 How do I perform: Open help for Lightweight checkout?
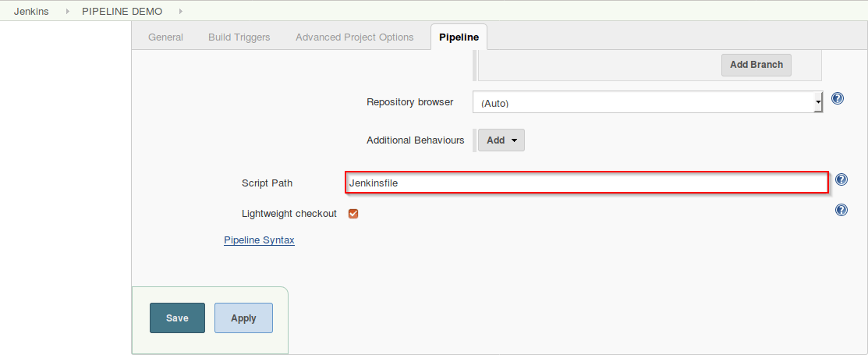pyautogui.click(x=841, y=210)
